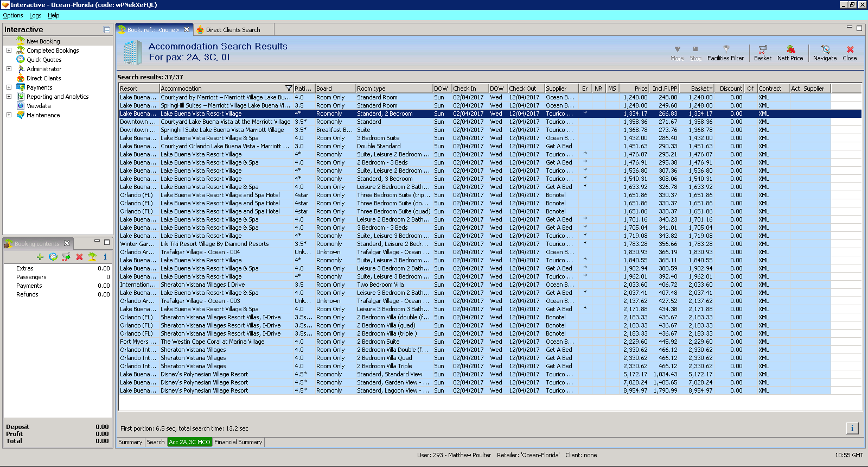The height and width of the screenshot is (467, 868).
Task: Click the Reporting and Analytics icon
Action: point(21,96)
